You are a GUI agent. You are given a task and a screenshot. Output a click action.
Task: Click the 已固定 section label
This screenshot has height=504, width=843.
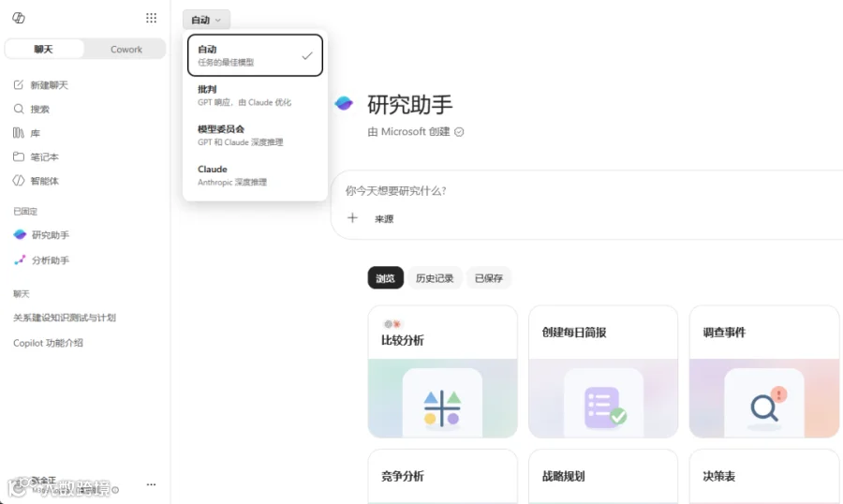point(25,212)
